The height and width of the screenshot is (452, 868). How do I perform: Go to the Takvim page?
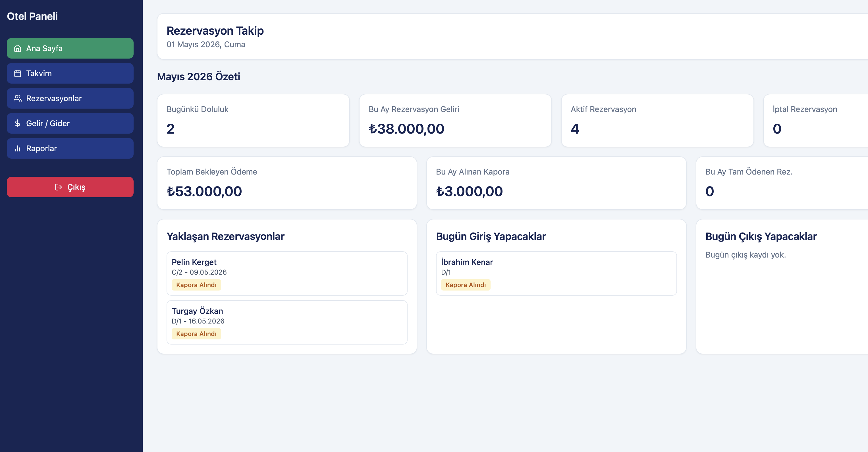point(70,73)
